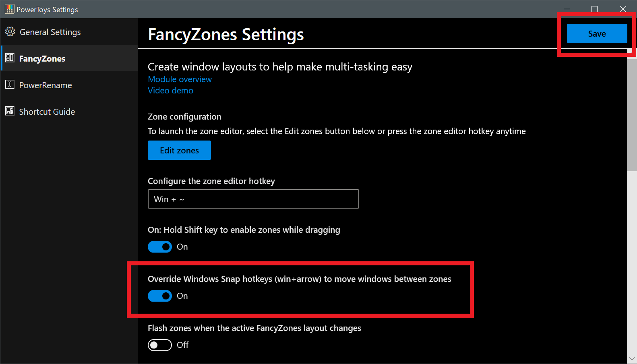Select the FancyZones sidebar entry
The height and width of the screenshot is (364, 637).
tap(42, 58)
